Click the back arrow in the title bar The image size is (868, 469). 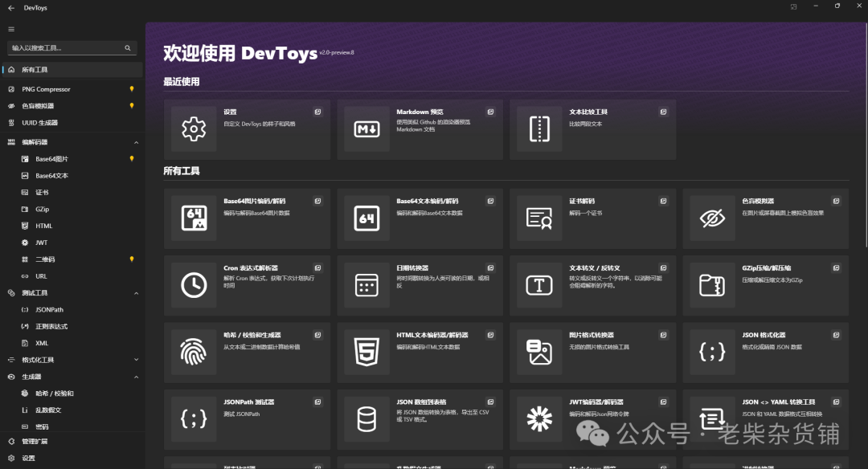pos(11,8)
